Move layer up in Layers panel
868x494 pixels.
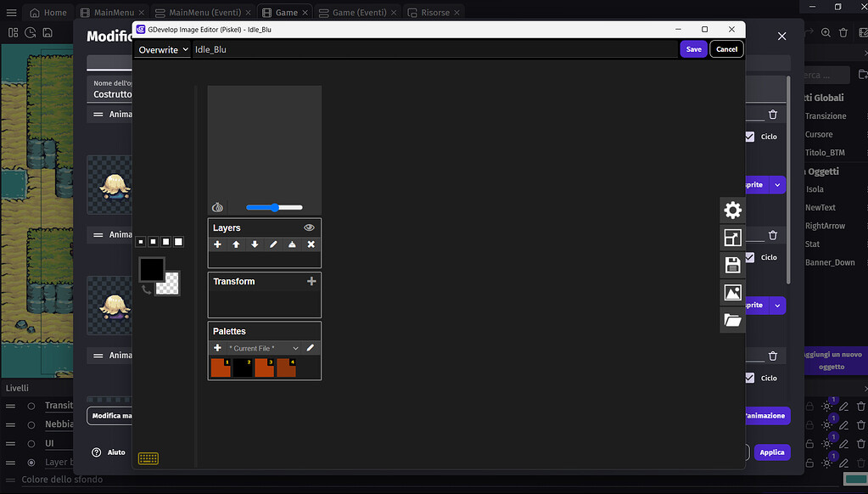click(237, 244)
